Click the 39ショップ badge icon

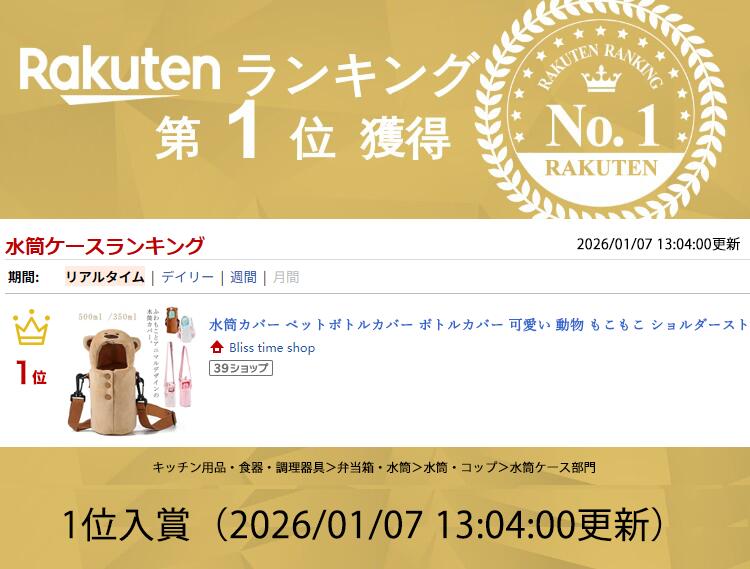point(241,368)
